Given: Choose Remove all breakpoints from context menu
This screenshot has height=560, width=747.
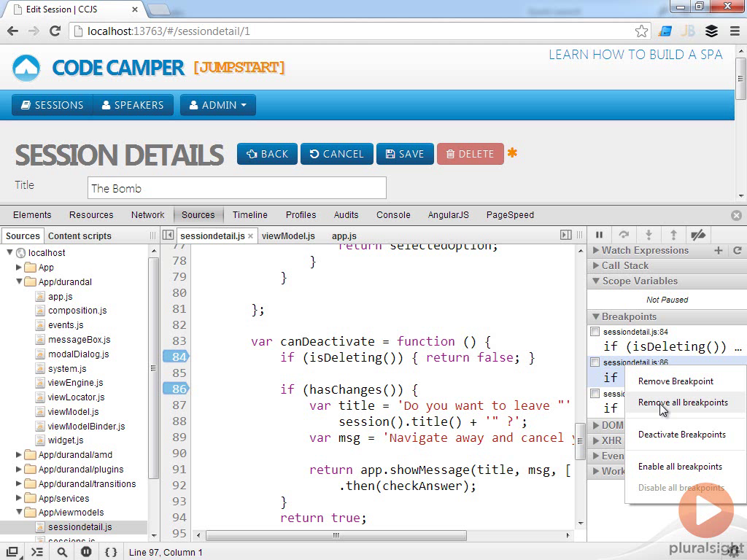Looking at the screenshot, I should (683, 402).
